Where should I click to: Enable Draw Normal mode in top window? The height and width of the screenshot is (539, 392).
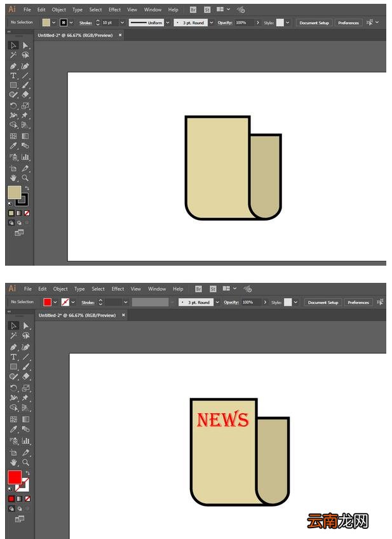point(11,222)
